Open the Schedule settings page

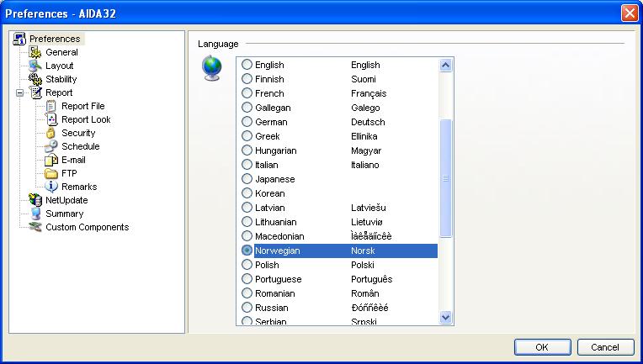(x=81, y=146)
